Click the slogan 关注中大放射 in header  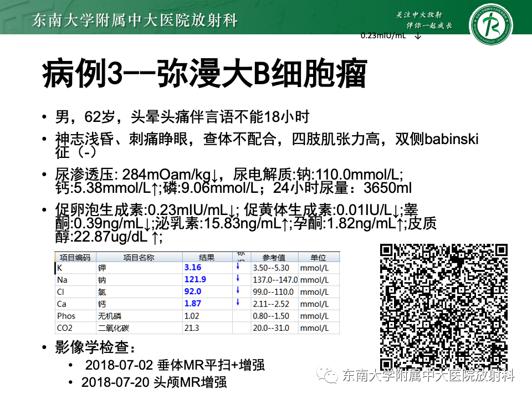pos(419,14)
